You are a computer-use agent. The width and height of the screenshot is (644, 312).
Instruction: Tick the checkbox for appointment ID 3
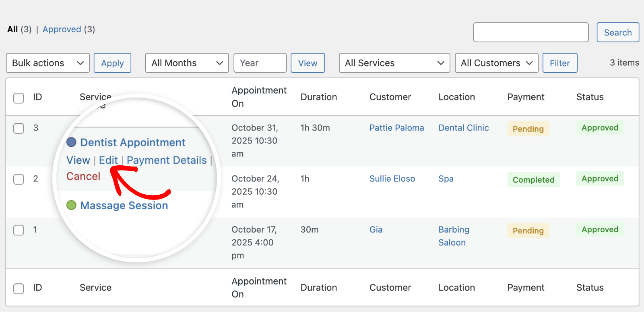pos(19,129)
